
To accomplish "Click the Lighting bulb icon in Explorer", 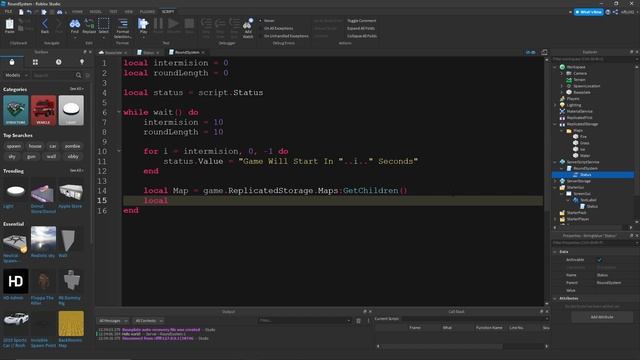I will [562, 105].
